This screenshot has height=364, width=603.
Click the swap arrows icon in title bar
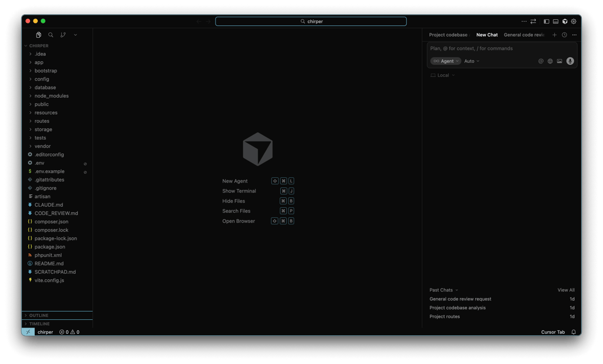534,22
